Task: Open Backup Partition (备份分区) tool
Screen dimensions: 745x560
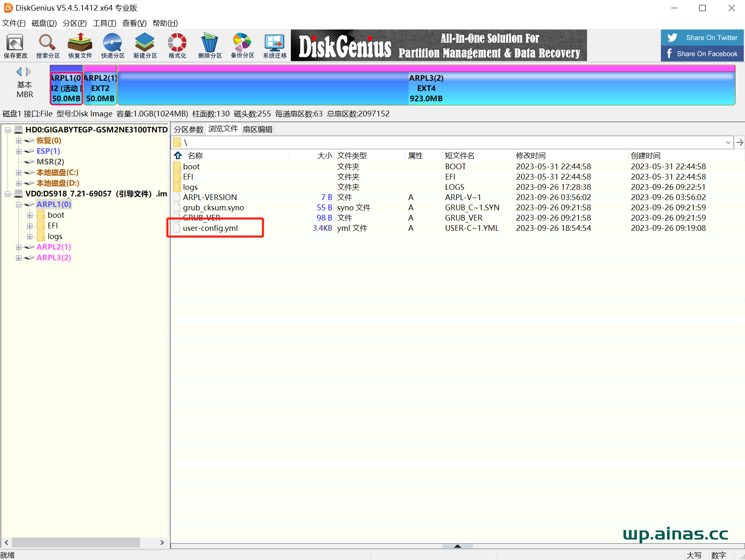Action: click(242, 46)
